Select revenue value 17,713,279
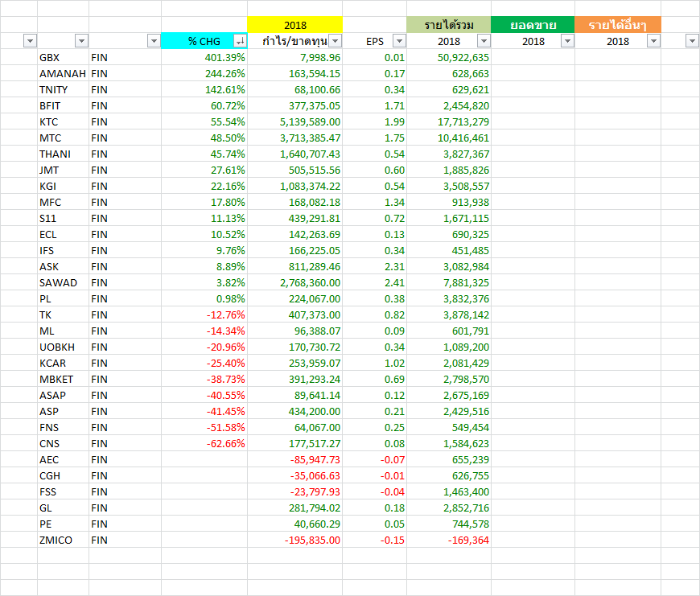The width and height of the screenshot is (700, 596). pyautogui.click(x=449, y=121)
